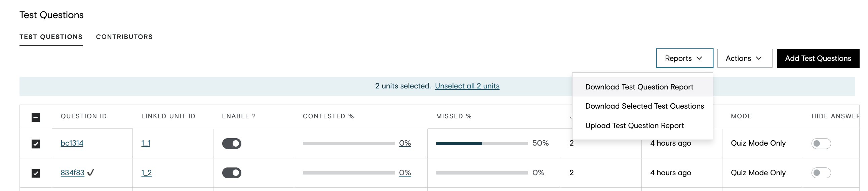The height and width of the screenshot is (191, 868).
Task: Disable the Enable toggle for 834f83
Action: 232,173
